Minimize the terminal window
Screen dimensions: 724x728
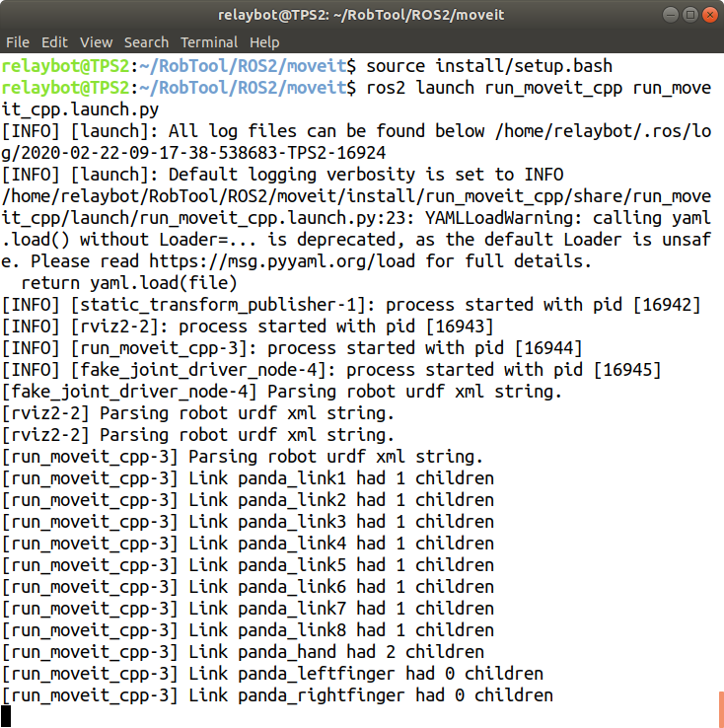coord(670,15)
